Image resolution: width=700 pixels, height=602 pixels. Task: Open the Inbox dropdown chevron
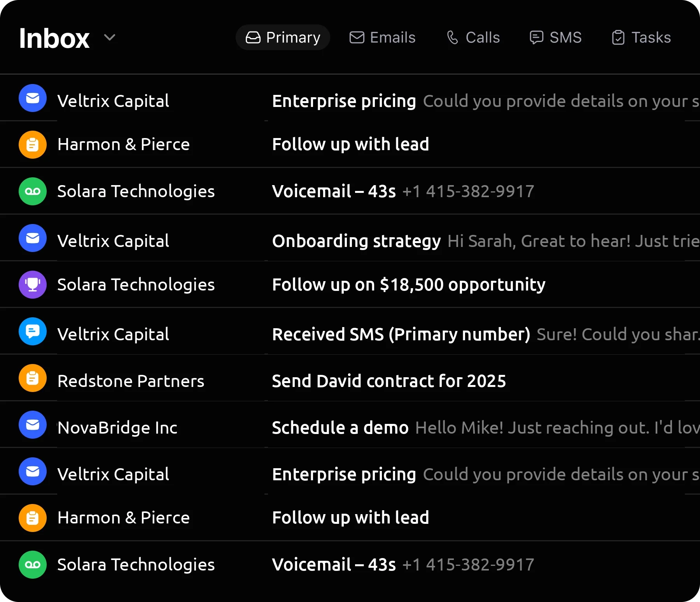pyautogui.click(x=110, y=37)
